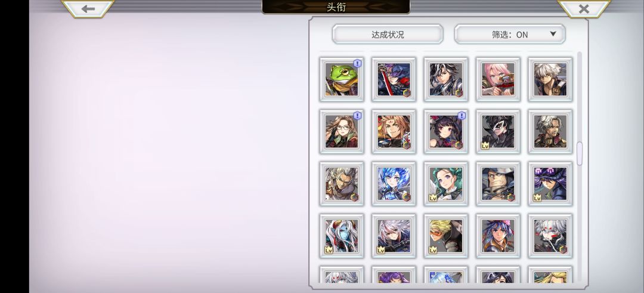Pick the masked Joker character portrait
Screen dimensions: 644x293
coord(498,131)
